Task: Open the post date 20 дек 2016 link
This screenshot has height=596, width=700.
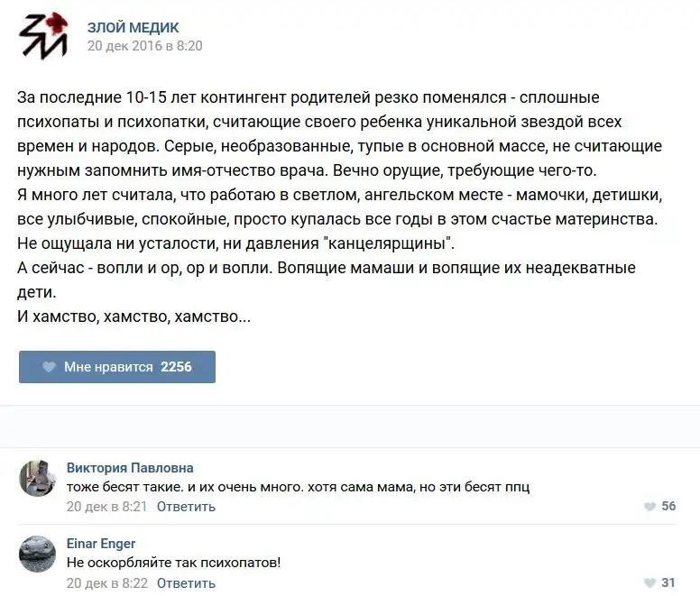Action: [x=144, y=45]
